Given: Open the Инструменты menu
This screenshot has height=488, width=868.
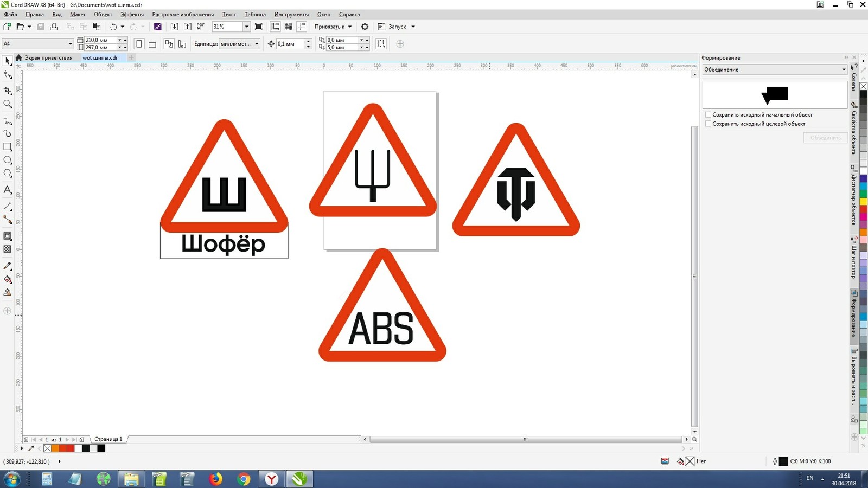Looking at the screenshot, I should click(x=291, y=15).
